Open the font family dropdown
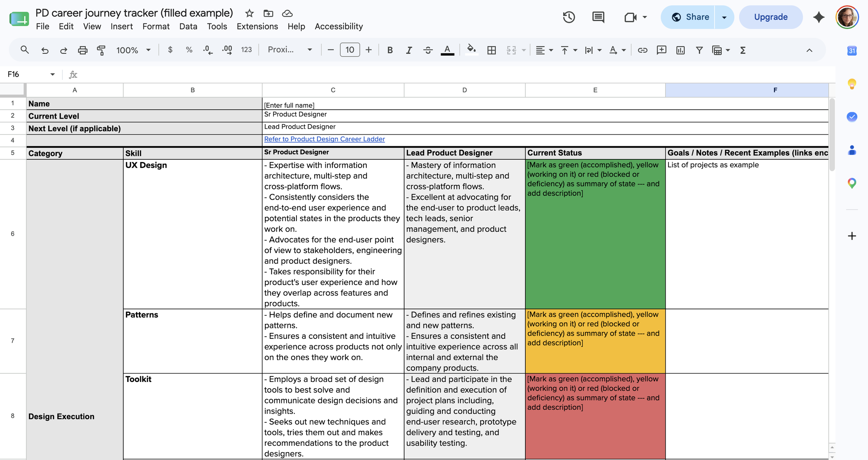This screenshot has width=868, height=460. 290,50
